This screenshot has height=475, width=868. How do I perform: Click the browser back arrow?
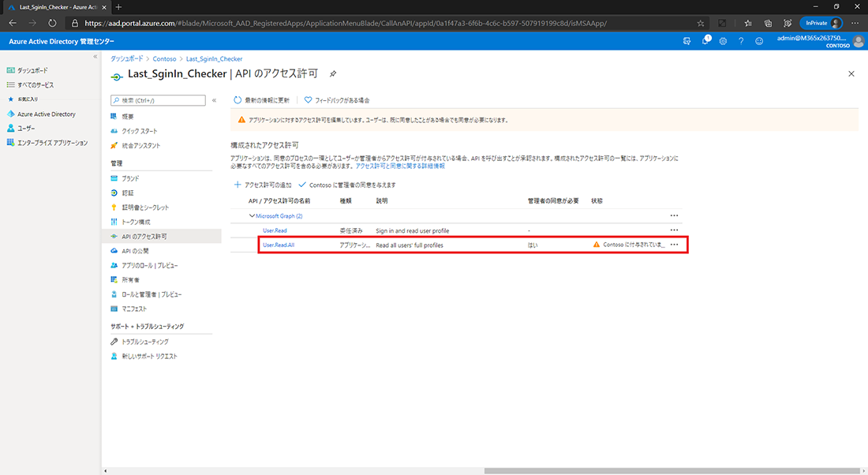coord(12,23)
